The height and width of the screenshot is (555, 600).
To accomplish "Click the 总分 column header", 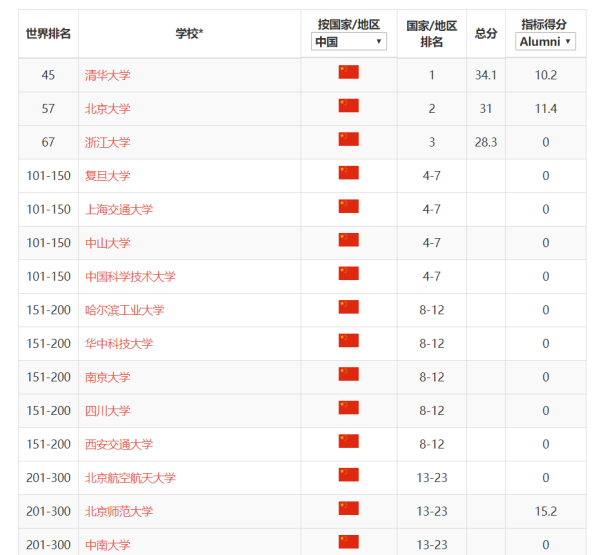I will [x=486, y=34].
